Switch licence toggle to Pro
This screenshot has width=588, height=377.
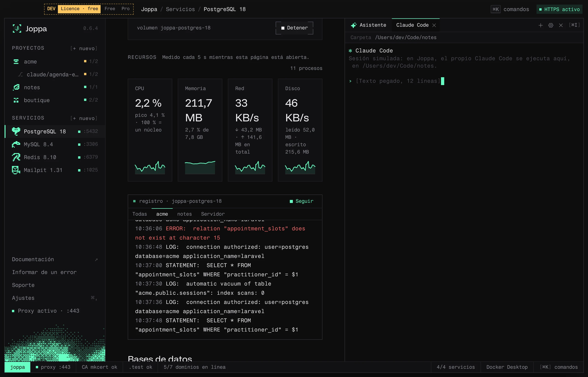[x=125, y=9]
